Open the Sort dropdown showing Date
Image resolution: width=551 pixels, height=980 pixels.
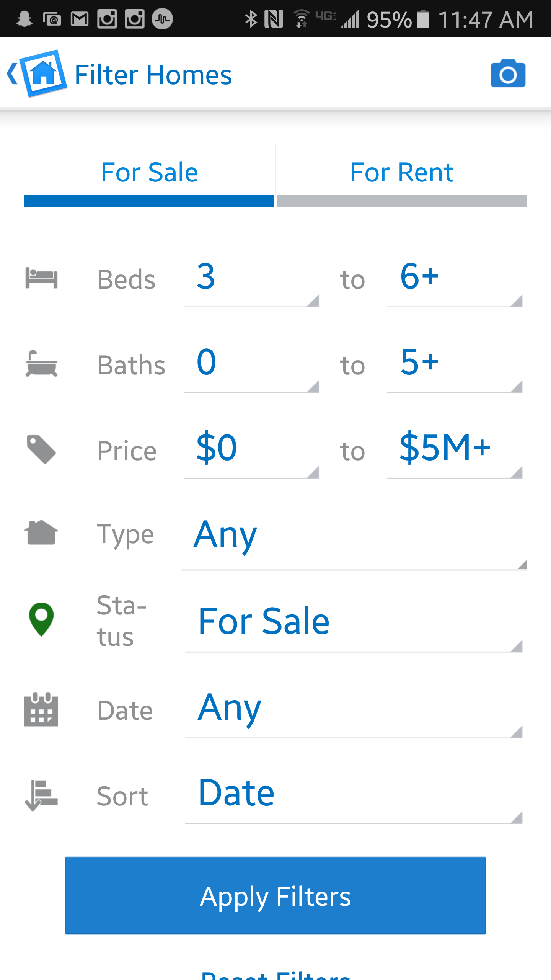[x=353, y=795]
